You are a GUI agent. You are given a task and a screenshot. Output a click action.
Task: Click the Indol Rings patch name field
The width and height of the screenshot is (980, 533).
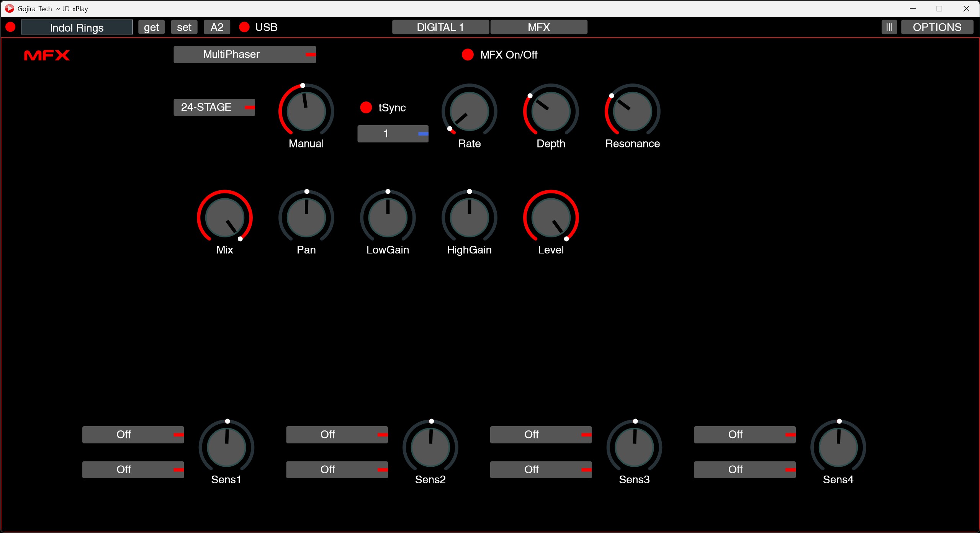coord(77,27)
